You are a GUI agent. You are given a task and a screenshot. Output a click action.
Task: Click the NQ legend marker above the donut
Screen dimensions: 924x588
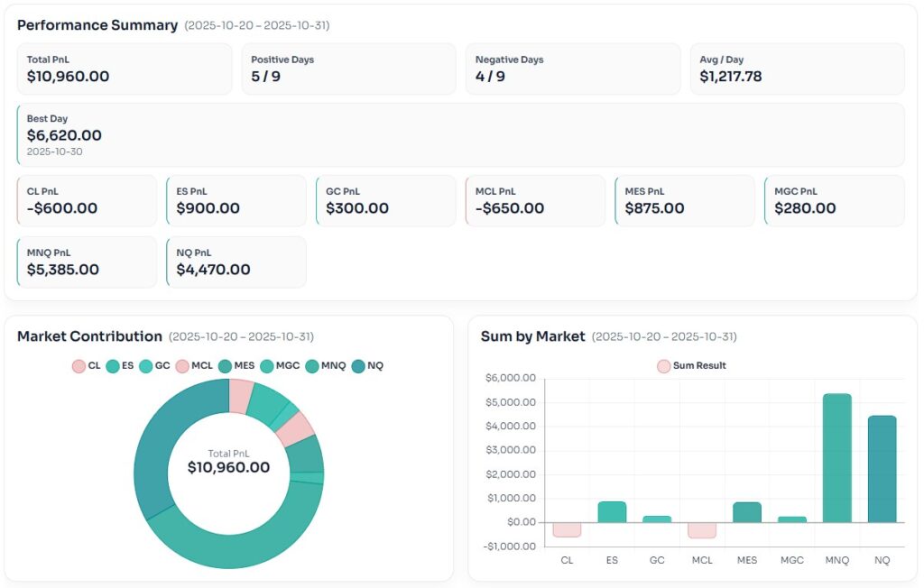point(360,365)
